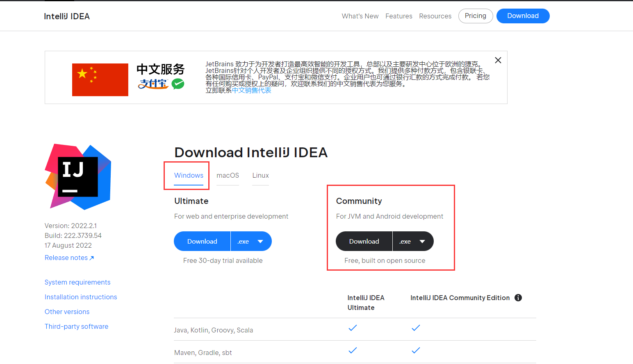The image size is (633, 364).
Task: Download the Ultimate edition
Action: 202,241
